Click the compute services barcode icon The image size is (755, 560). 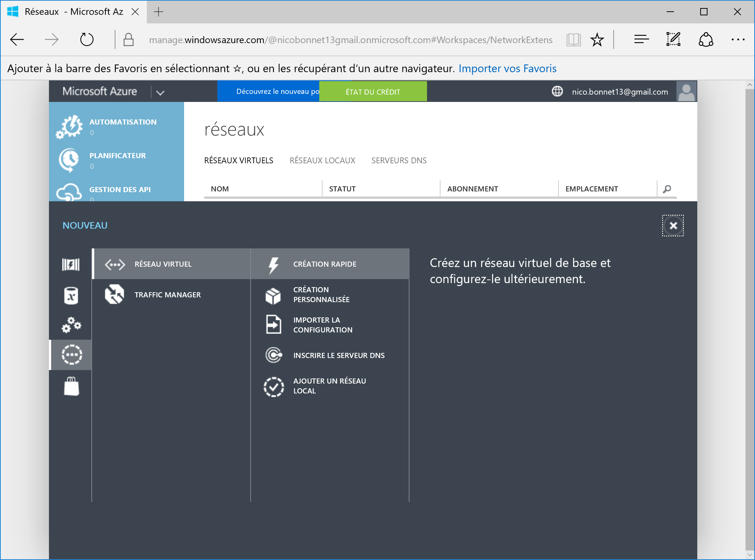click(71, 264)
